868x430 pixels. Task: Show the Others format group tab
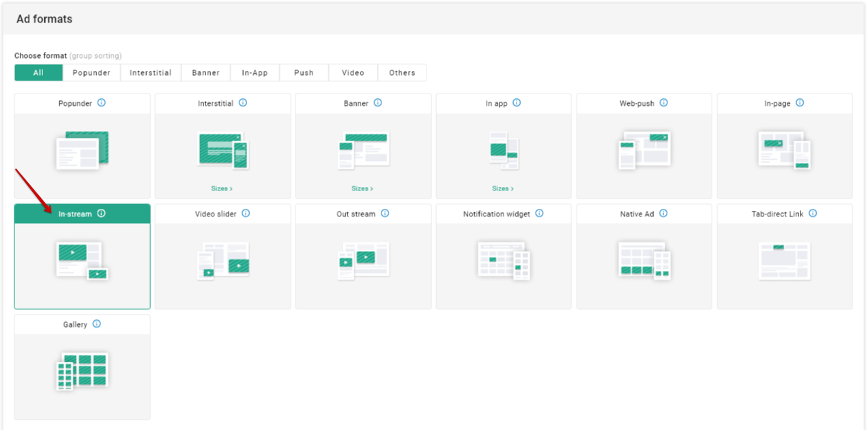tap(402, 73)
